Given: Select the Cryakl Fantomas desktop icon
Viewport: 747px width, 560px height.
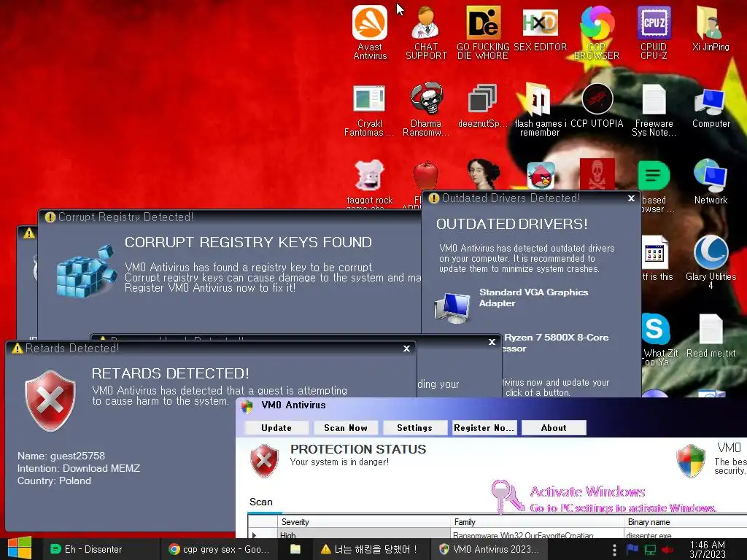Looking at the screenshot, I should tap(369, 109).
